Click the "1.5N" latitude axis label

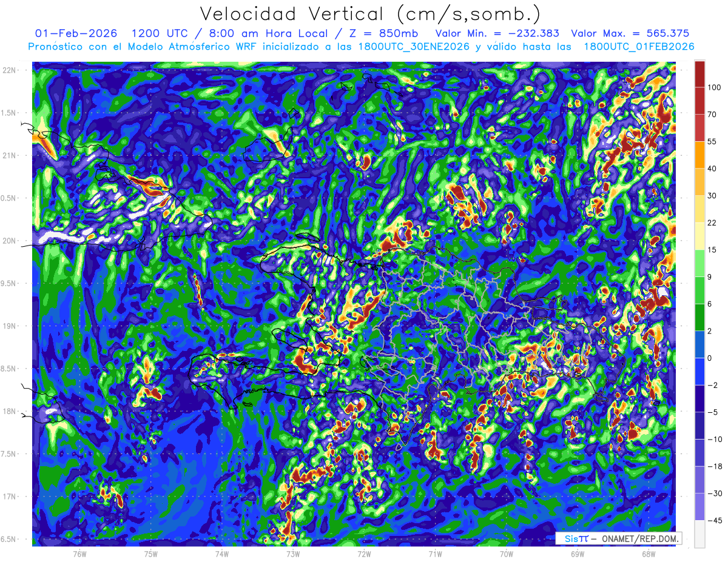tap(8, 113)
